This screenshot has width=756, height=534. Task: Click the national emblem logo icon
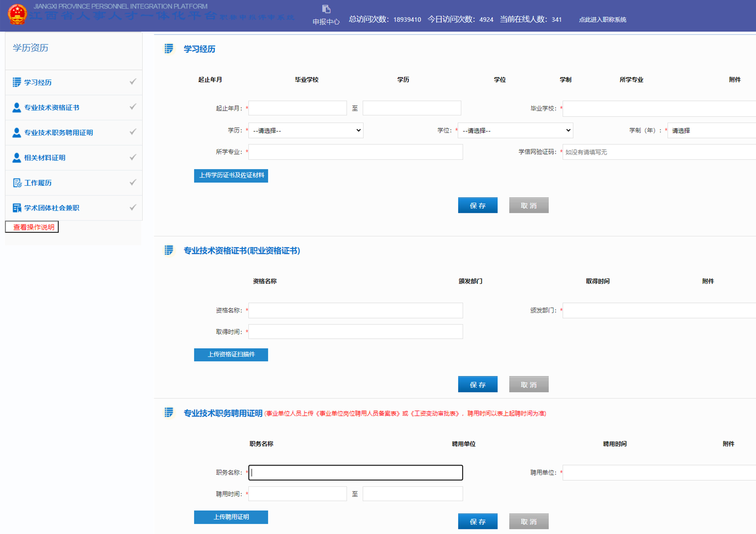tap(17, 15)
